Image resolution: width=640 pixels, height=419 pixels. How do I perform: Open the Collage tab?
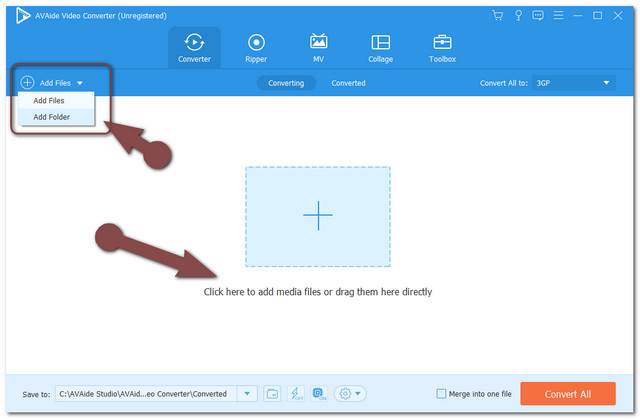(x=380, y=48)
